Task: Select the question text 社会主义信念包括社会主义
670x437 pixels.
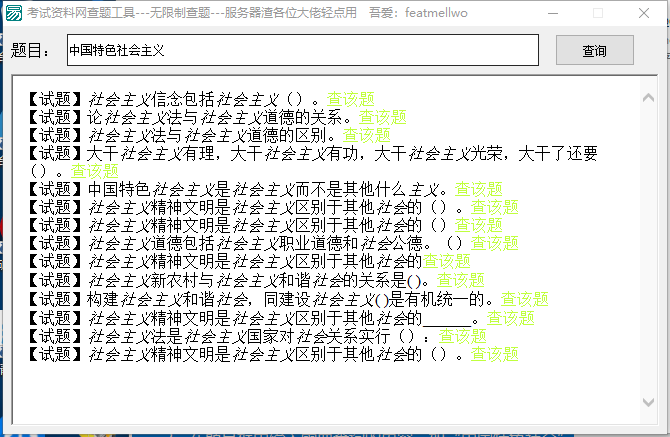Action: 184,99
